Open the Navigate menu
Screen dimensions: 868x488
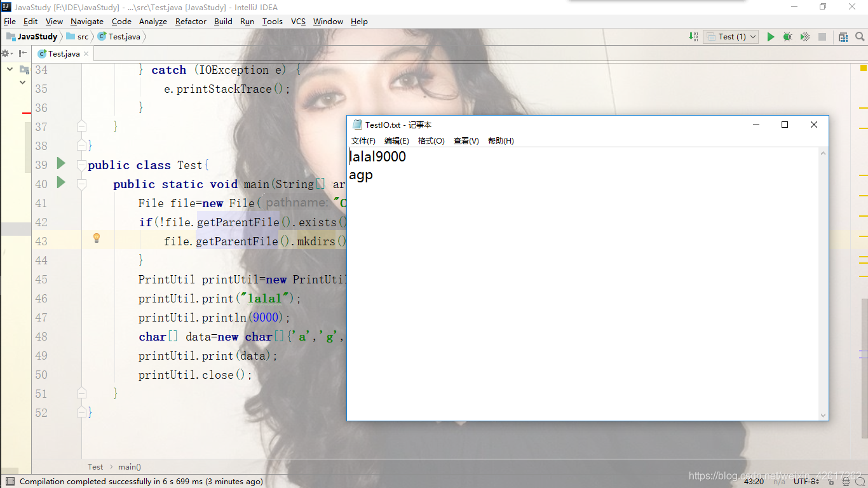point(87,21)
